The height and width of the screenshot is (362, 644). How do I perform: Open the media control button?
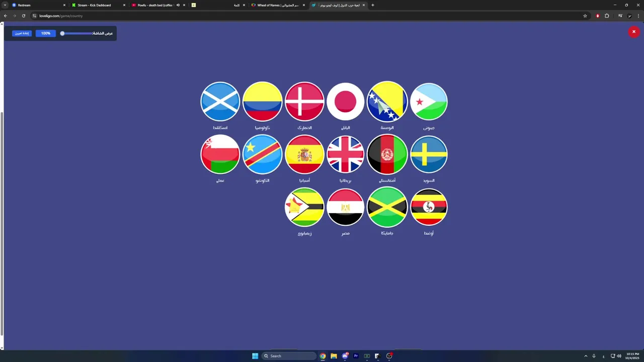pos(620,16)
